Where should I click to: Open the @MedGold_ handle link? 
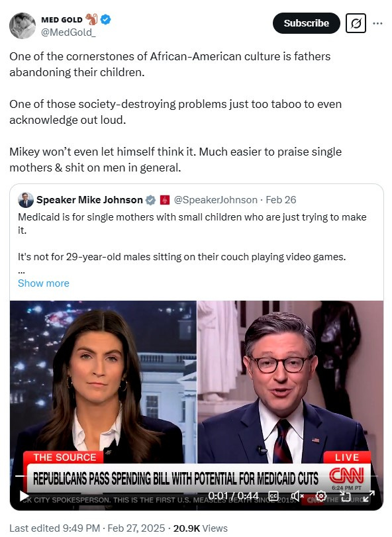tap(68, 32)
